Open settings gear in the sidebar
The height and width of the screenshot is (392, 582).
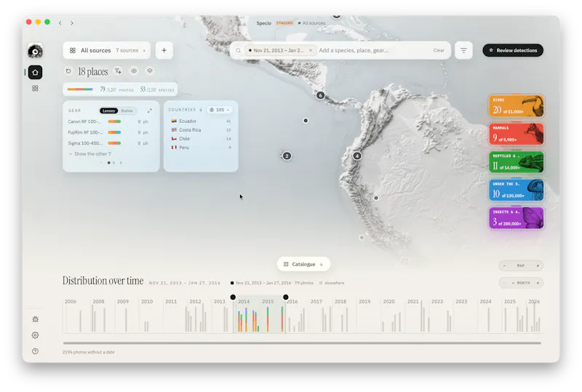[x=35, y=335]
